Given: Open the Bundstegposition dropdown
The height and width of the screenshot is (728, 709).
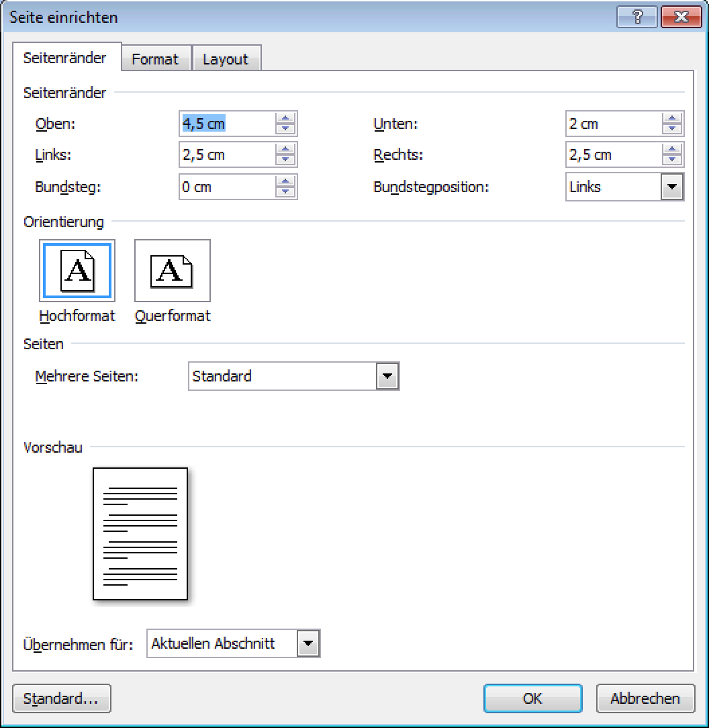Looking at the screenshot, I should 672,187.
